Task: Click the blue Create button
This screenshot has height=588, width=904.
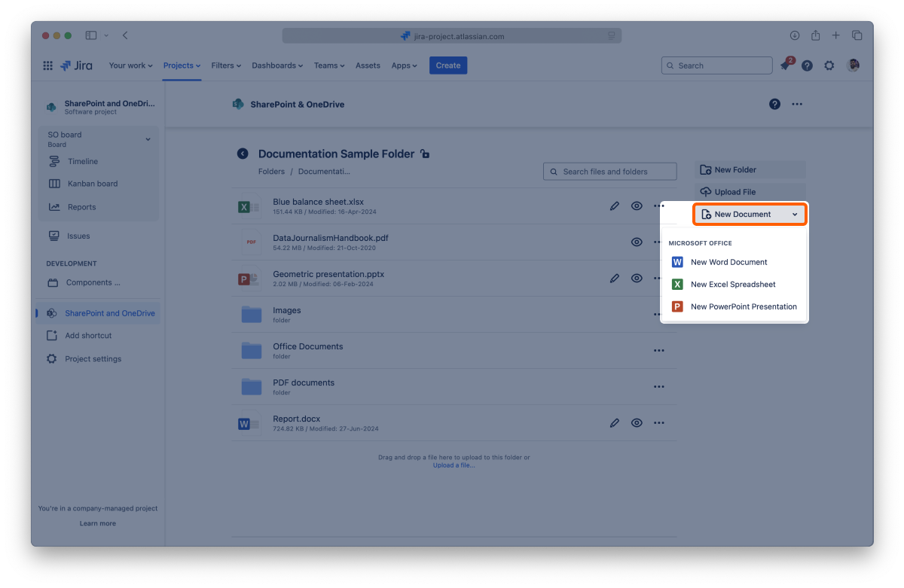Action: [447, 66]
